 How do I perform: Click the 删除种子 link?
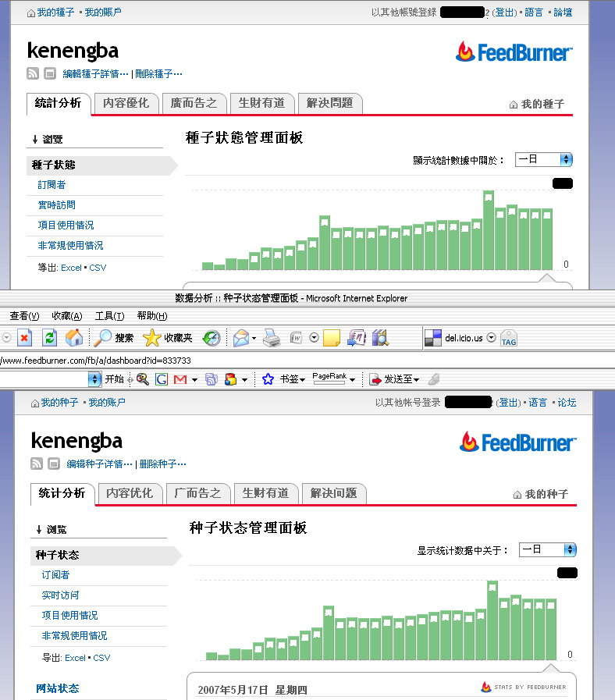click(x=159, y=464)
